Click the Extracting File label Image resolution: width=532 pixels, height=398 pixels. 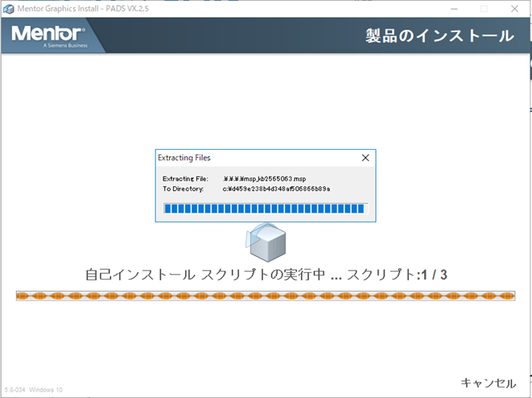tap(185, 179)
